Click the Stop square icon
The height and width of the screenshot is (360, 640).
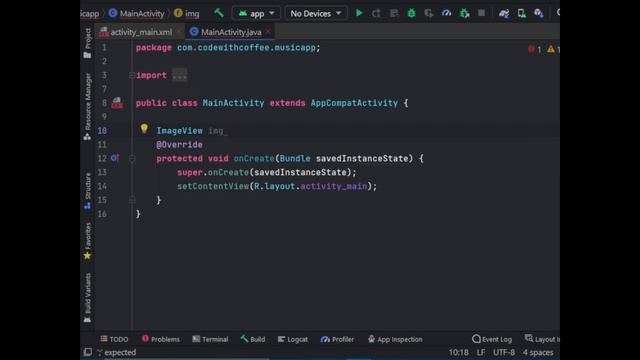click(482, 13)
